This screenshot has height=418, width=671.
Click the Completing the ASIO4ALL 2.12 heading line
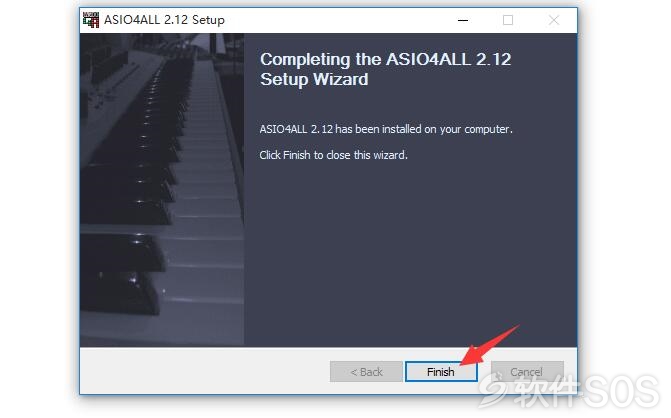[386, 59]
